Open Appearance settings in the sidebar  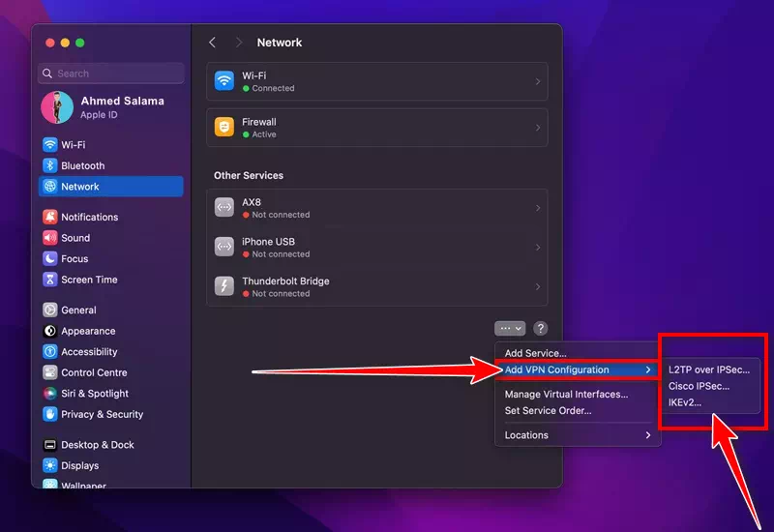[110, 331]
